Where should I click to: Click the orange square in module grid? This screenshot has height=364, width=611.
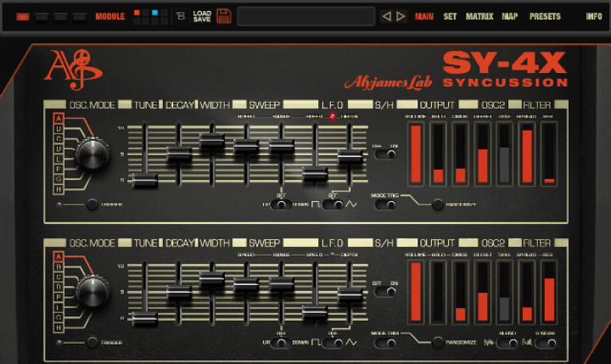(x=137, y=13)
